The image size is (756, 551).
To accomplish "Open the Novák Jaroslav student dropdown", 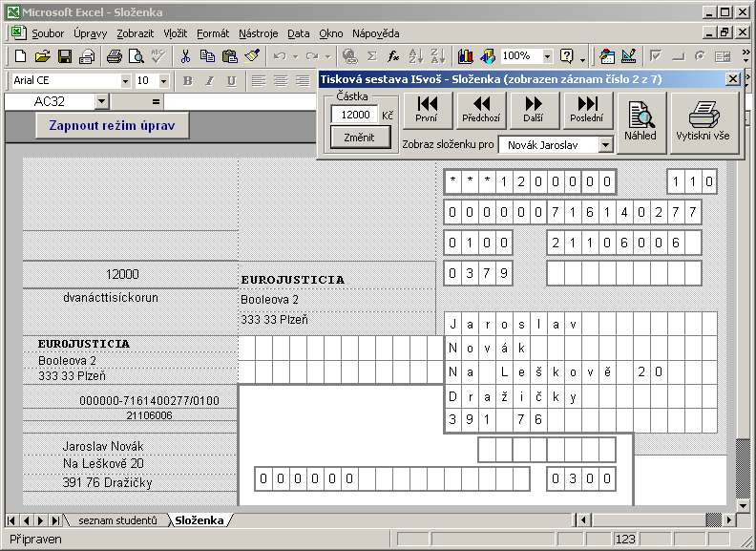I will point(605,144).
